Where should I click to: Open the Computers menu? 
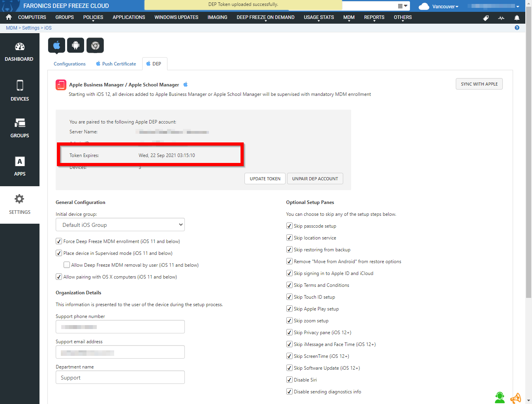pyautogui.click(x=32, y=17)
